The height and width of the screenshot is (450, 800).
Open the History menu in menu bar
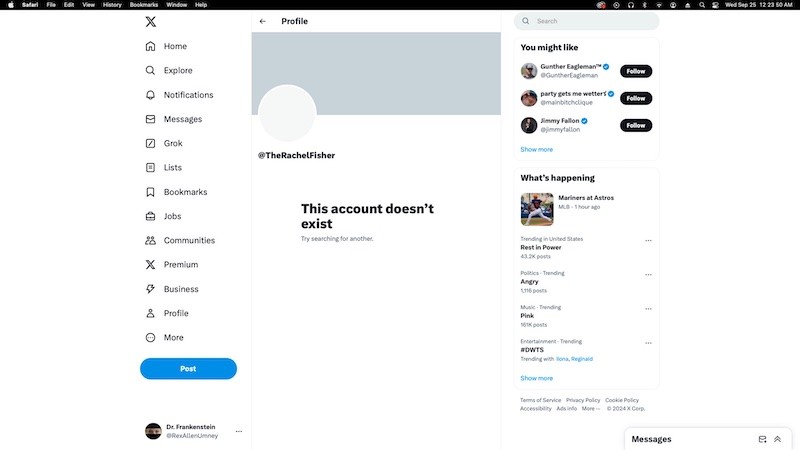pos(112,5)
